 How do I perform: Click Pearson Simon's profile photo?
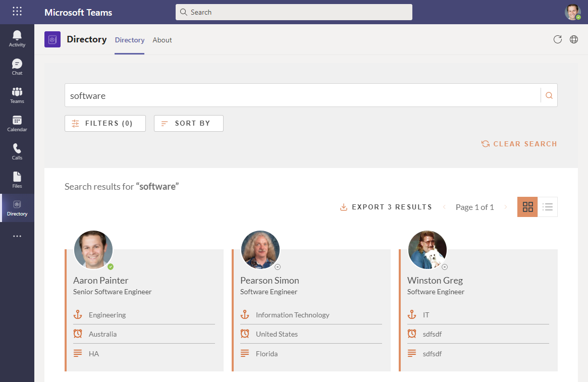[x=260, y=250]
